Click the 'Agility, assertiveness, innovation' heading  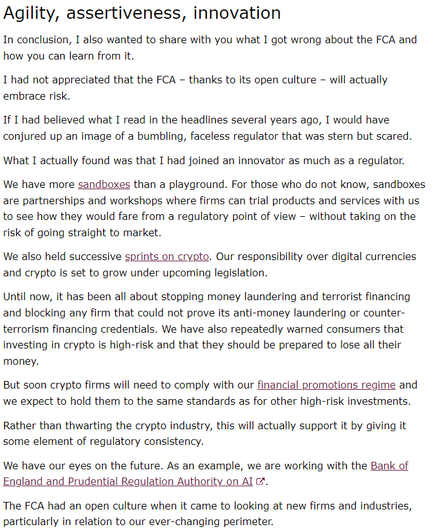point(142,13)
